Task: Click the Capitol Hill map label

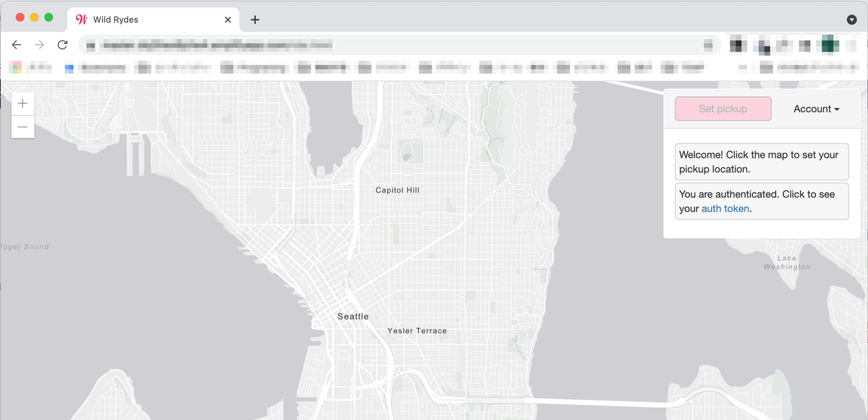Action: (x=397, y=190)
